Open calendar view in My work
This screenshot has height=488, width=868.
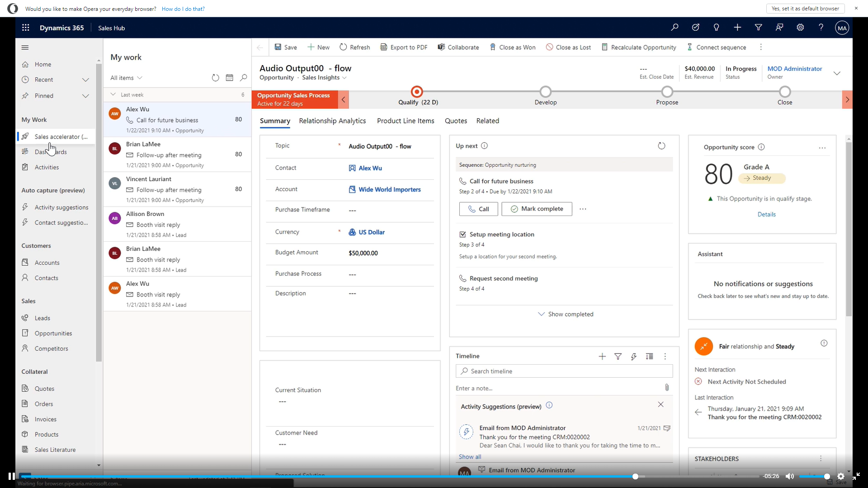click(230, 78)
